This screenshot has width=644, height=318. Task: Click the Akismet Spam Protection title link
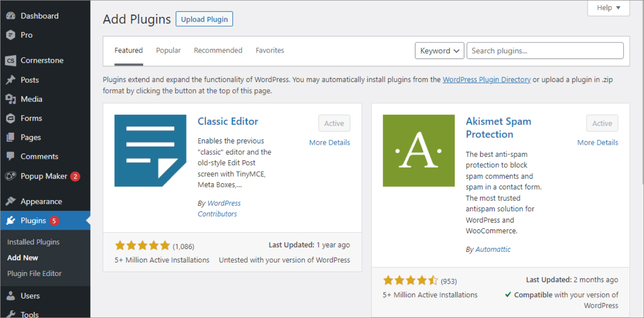(x=498, y=128)
